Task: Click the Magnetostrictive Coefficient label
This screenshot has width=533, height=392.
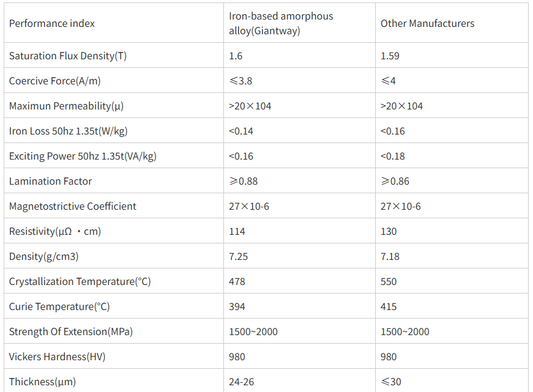Action: (x=72, y=207)
